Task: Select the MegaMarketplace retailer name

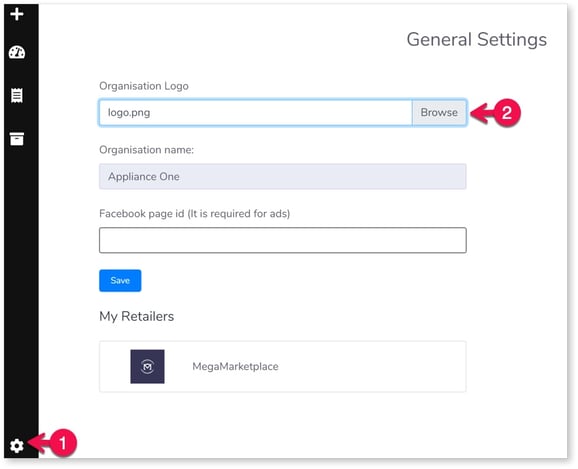Action: point(236,366)
